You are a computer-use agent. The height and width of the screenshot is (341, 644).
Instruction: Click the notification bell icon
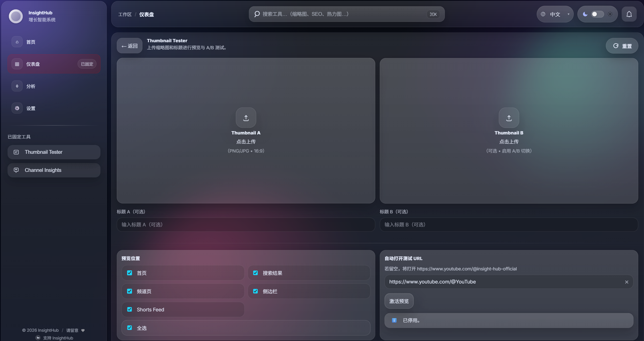coord(629,14)
